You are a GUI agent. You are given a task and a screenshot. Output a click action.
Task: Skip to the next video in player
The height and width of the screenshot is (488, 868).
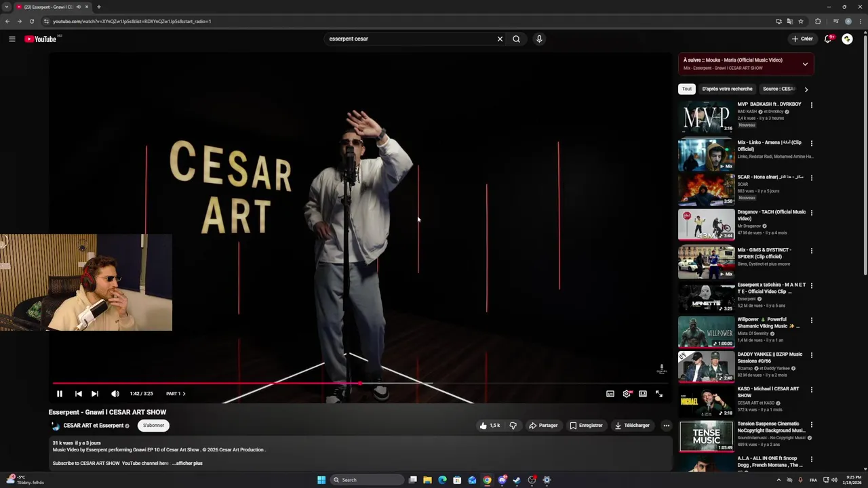tap(95, 394)
